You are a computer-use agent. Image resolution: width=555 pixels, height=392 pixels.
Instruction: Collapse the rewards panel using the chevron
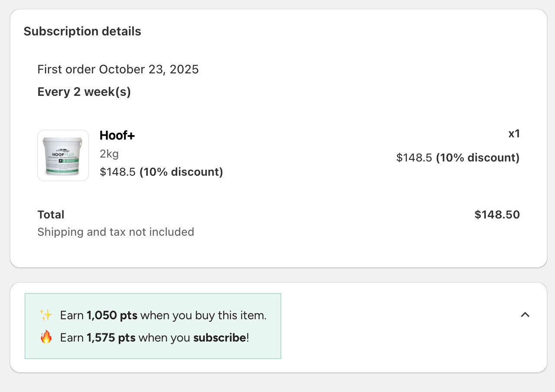click(x=525, y=315)
